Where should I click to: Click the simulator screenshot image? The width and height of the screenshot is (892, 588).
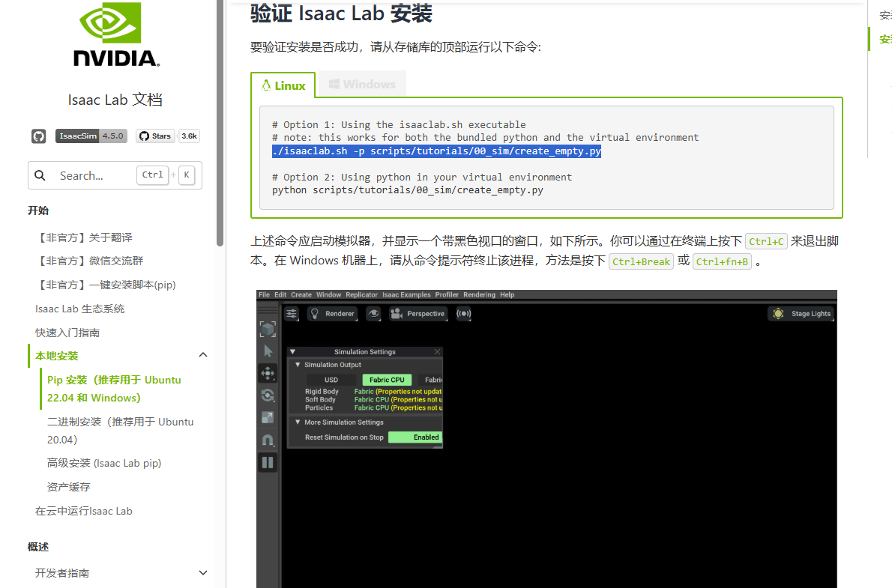(546, 439)
